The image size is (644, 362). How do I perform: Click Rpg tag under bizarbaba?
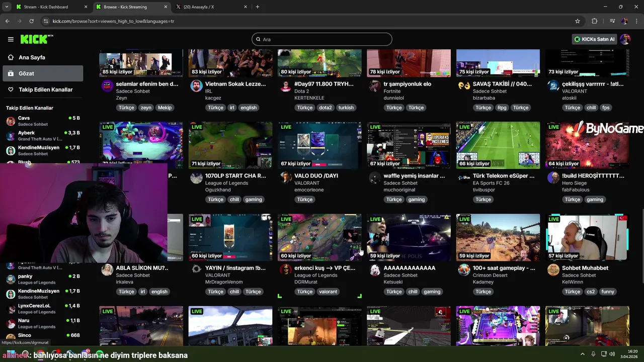502,108
